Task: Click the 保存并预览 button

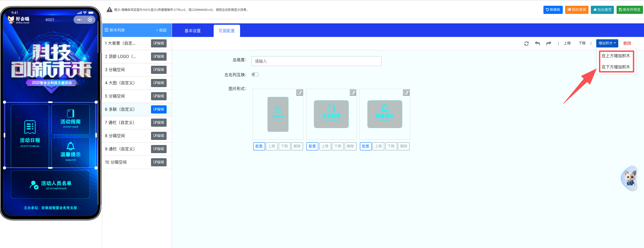Action: [x=629, y=10]
